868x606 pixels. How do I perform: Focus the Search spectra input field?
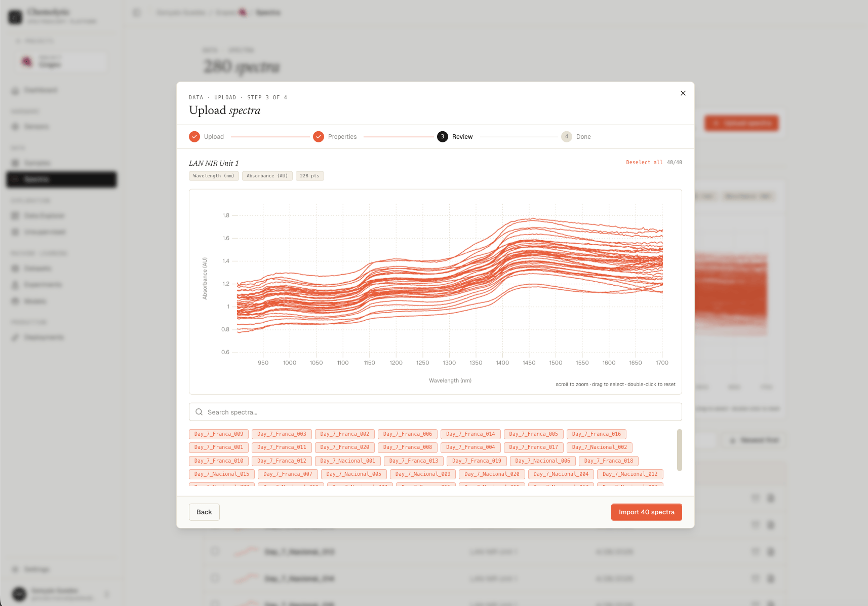click(x=436, y=412)
